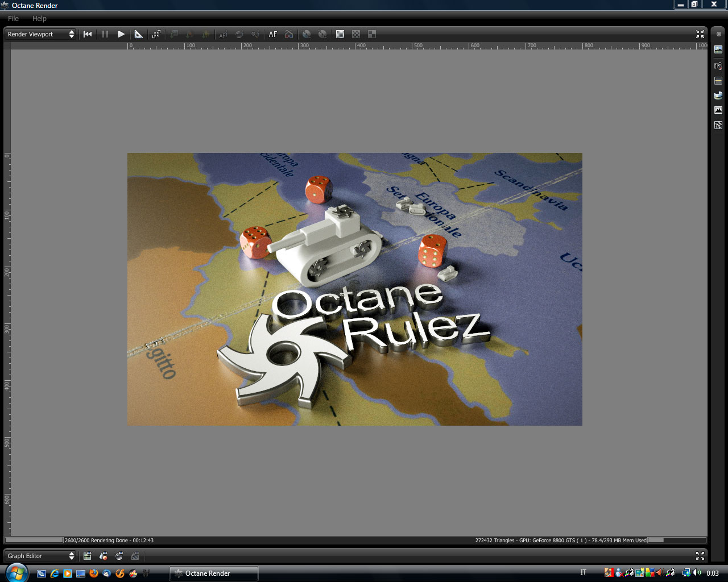The image size is (728, 582).
Task: Click the first dimmed globe icon
Action: coord(307,34)
